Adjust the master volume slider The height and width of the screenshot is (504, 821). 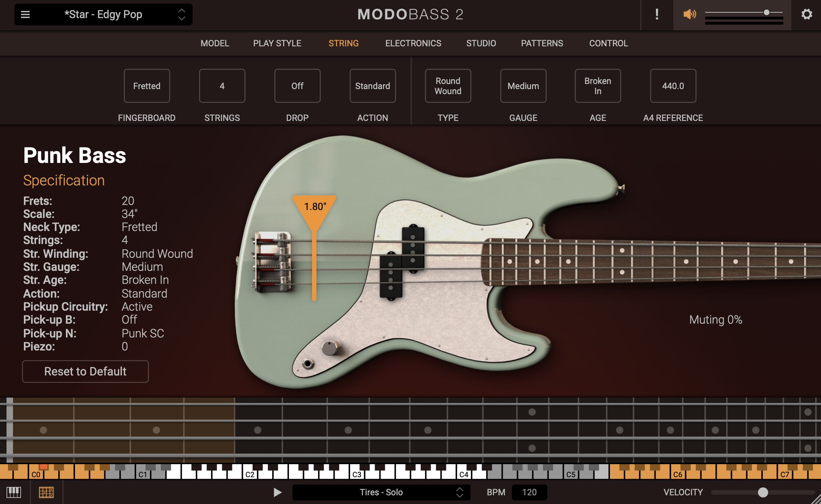[766, 13]
